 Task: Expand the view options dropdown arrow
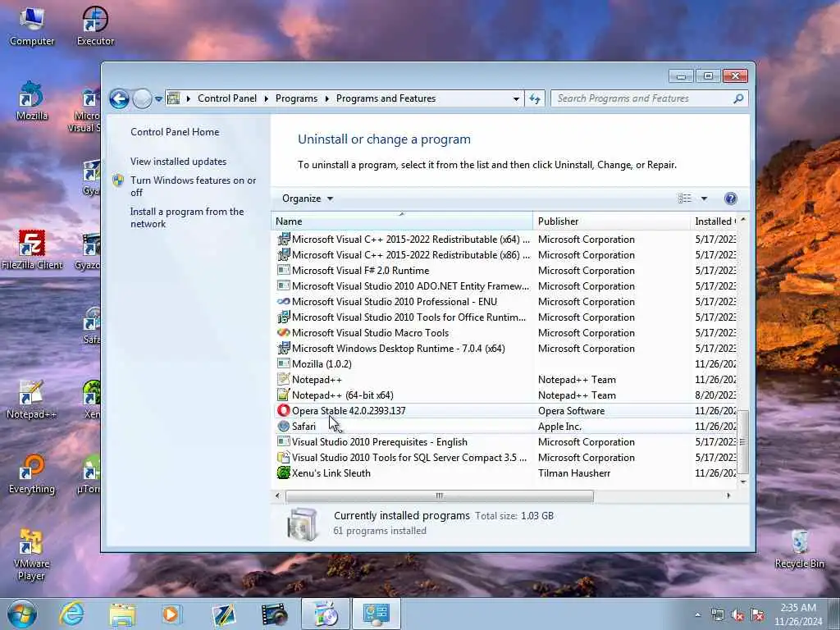click(704, 199)
